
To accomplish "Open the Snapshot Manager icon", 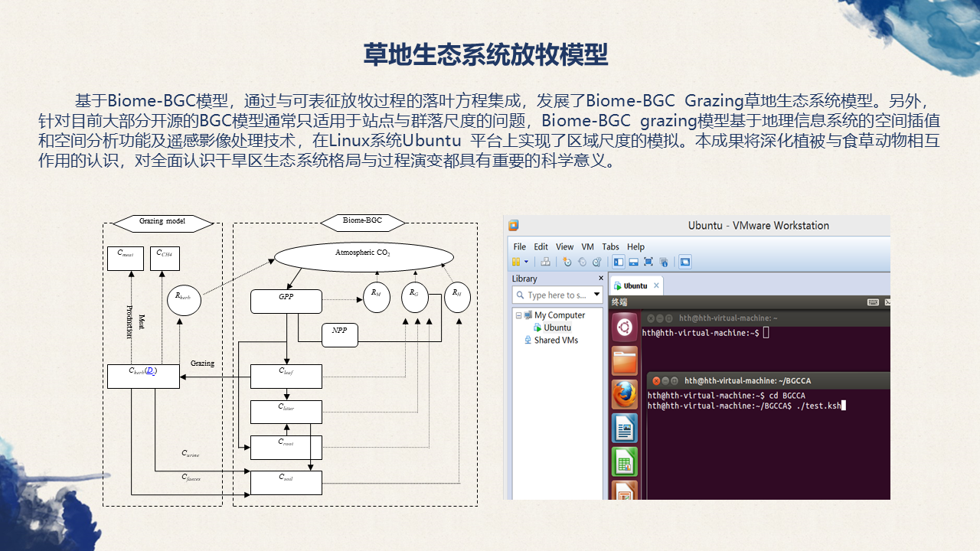I will [x=596, y=262].
